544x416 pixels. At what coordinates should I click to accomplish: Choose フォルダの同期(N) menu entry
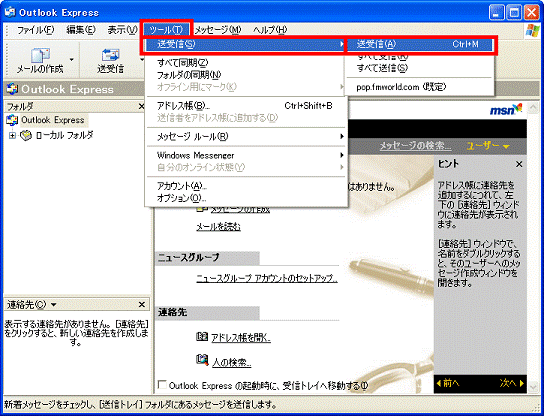[x=189, y=75]
